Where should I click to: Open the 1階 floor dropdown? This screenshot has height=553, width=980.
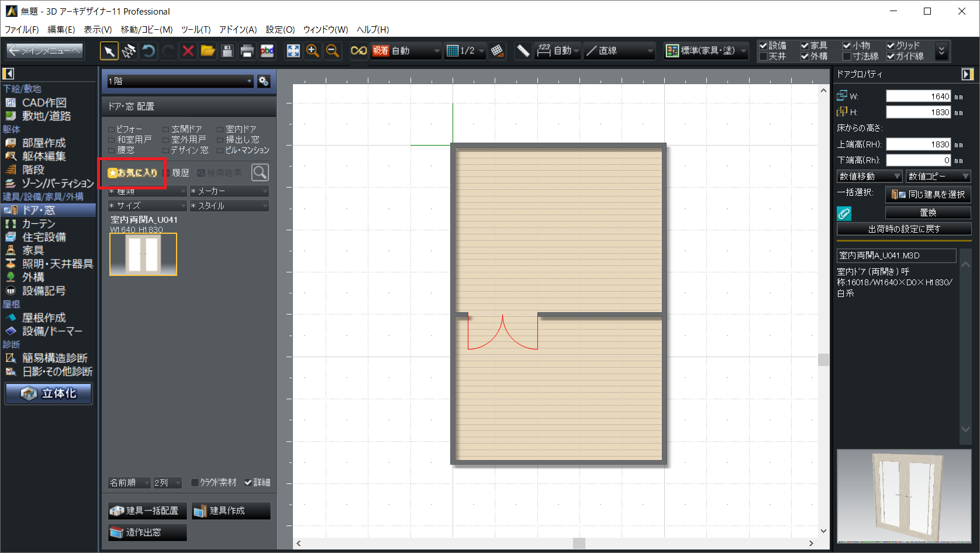(180, 81)
